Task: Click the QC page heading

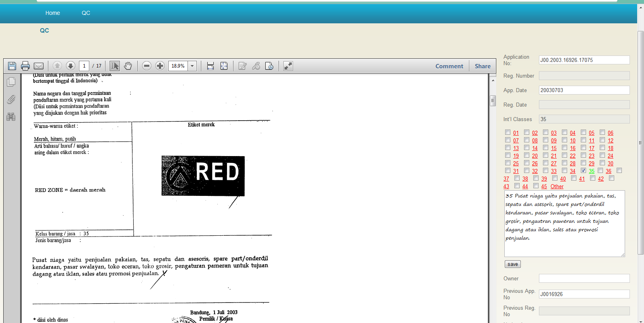Action: [44, 31]
